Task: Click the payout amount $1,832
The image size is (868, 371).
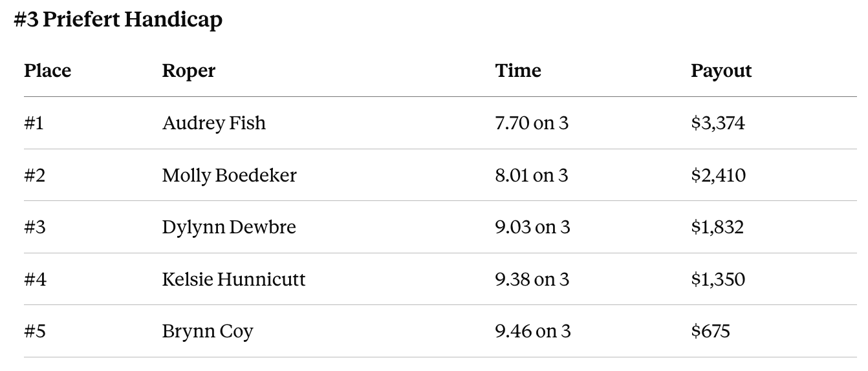Action: tap(717, 228)
